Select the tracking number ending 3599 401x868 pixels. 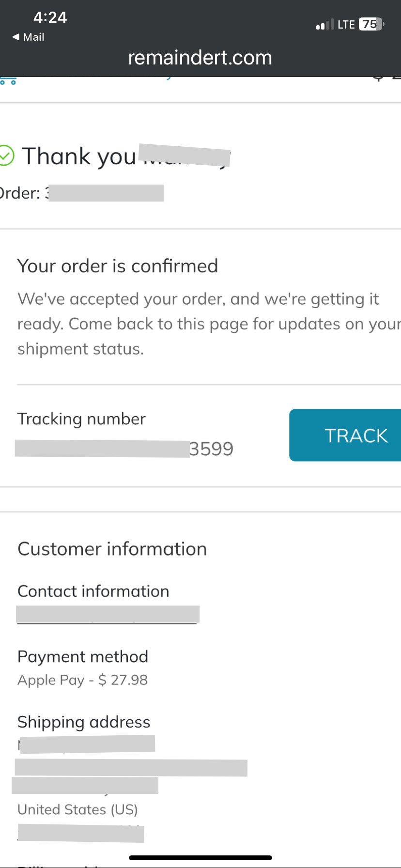[x=124, y=449]
